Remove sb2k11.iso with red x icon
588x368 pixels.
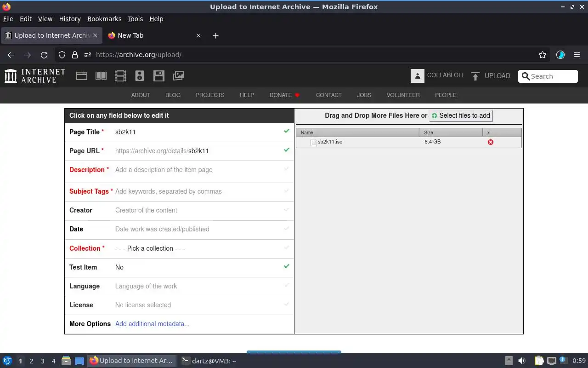491,142
